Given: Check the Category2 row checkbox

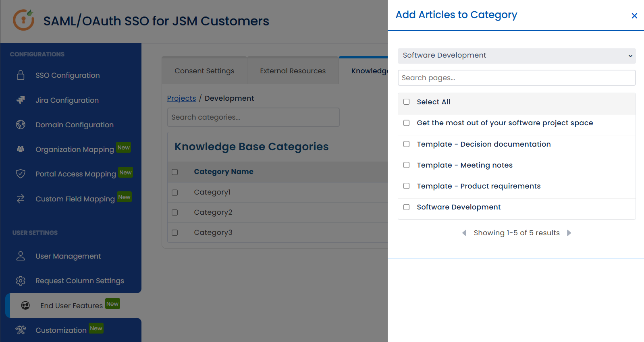Looking at the screenshot, I should tap(175, 212).
